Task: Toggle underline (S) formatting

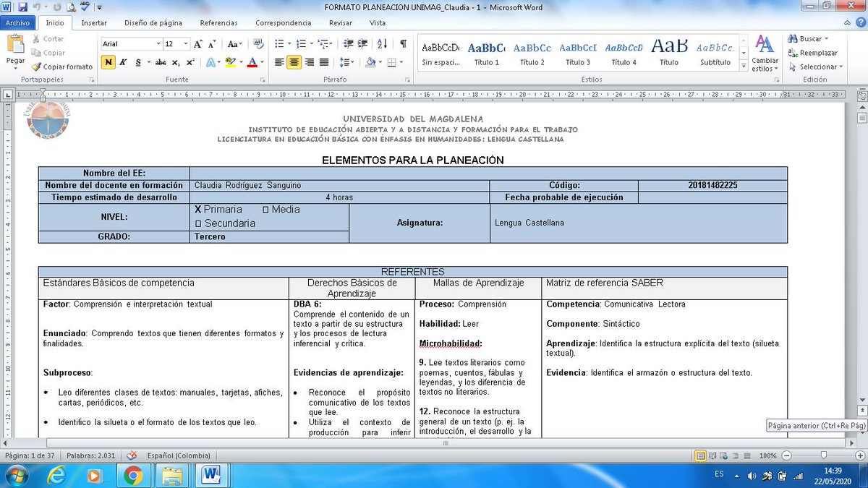Action: pos(138,62)
